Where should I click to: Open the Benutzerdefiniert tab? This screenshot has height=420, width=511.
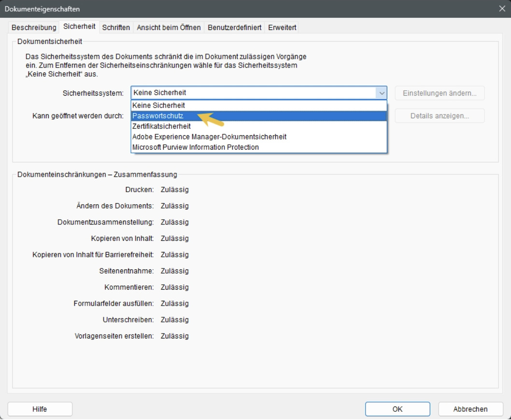point(236,28)
